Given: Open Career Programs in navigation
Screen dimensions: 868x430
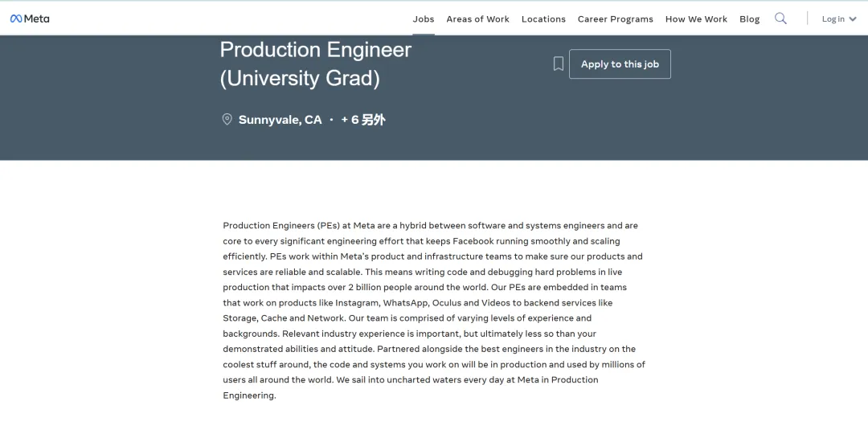Looking at the screenshot, I should [x=616, y=18].
